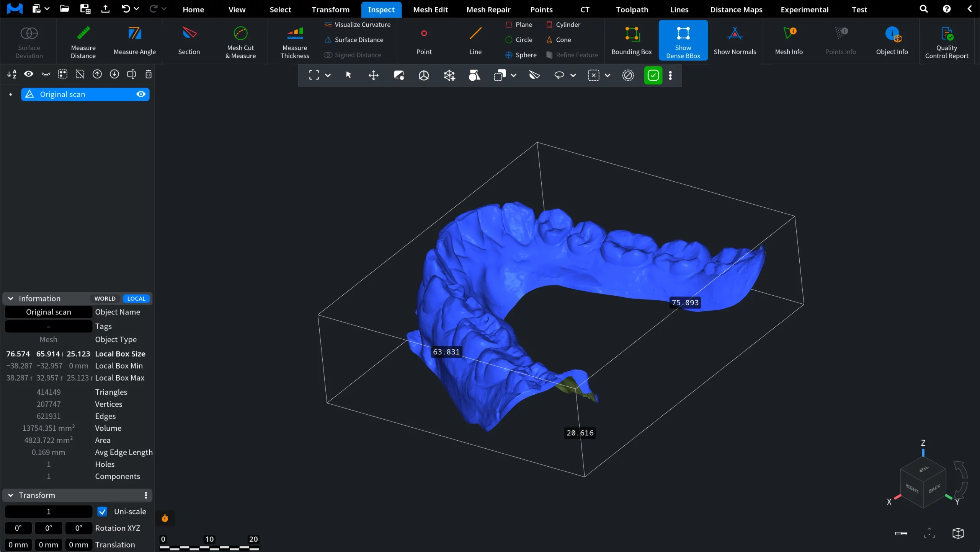Open Transform panel three-dot options
Screen dimensions: 980x552
click(146, 495)
